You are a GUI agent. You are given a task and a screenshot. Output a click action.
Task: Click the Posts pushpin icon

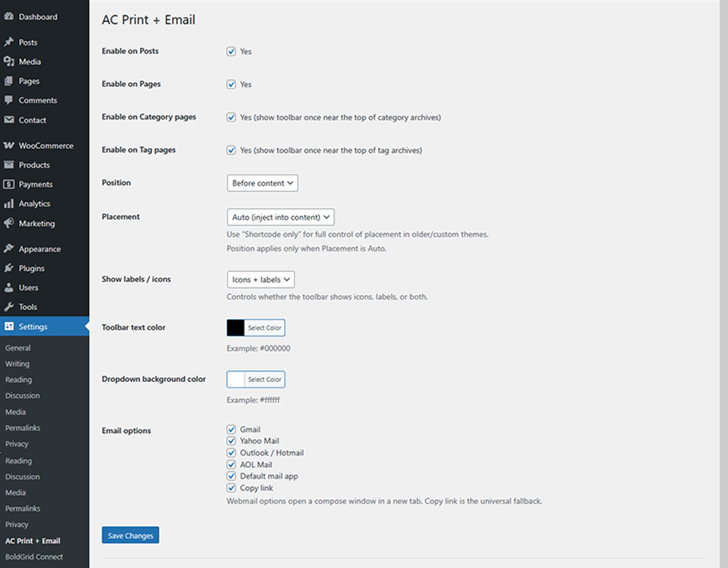pyautogui.click(x=9, y=43)
